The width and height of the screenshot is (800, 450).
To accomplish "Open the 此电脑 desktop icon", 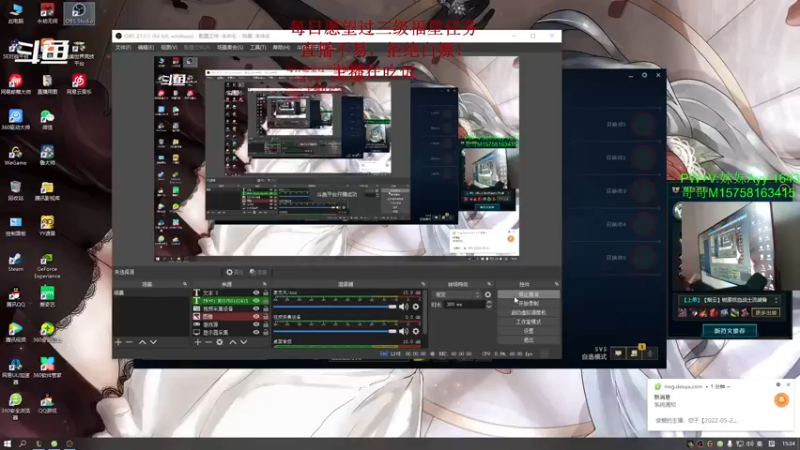I will [x=16, y=13].
